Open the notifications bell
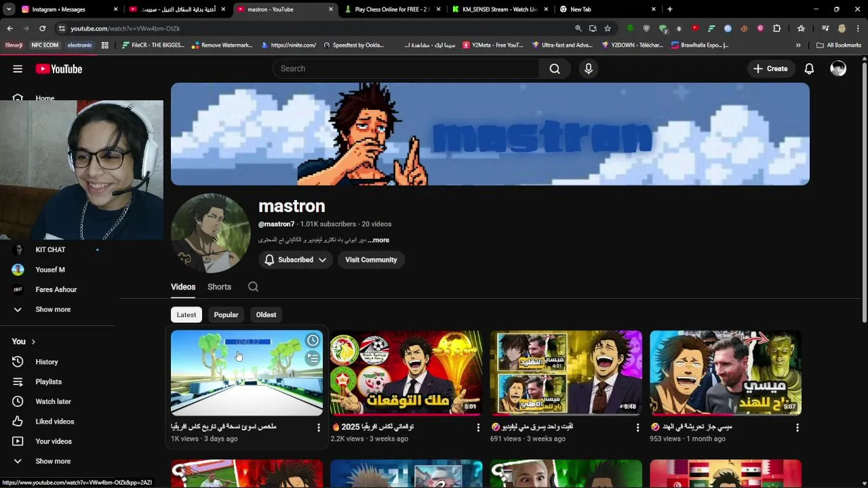This screenshot has width=868, height=488. [x=809, y=68]
